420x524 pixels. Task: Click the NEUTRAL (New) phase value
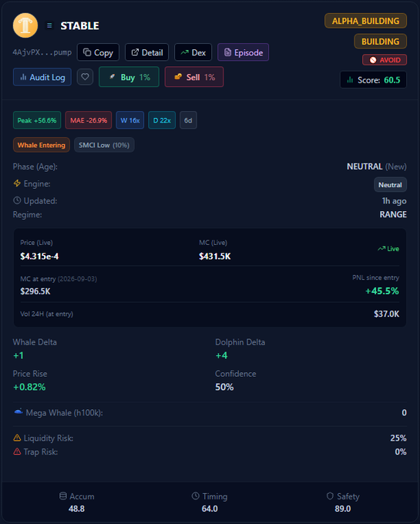(x=377, y=166)
